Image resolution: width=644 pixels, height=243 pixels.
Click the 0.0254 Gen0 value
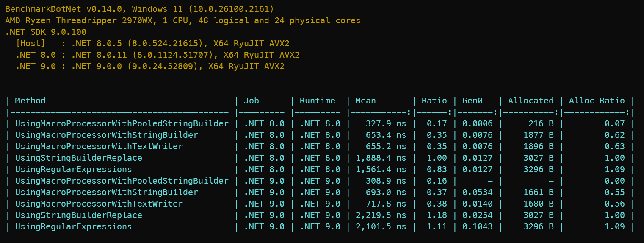click(x=478, y=215)
